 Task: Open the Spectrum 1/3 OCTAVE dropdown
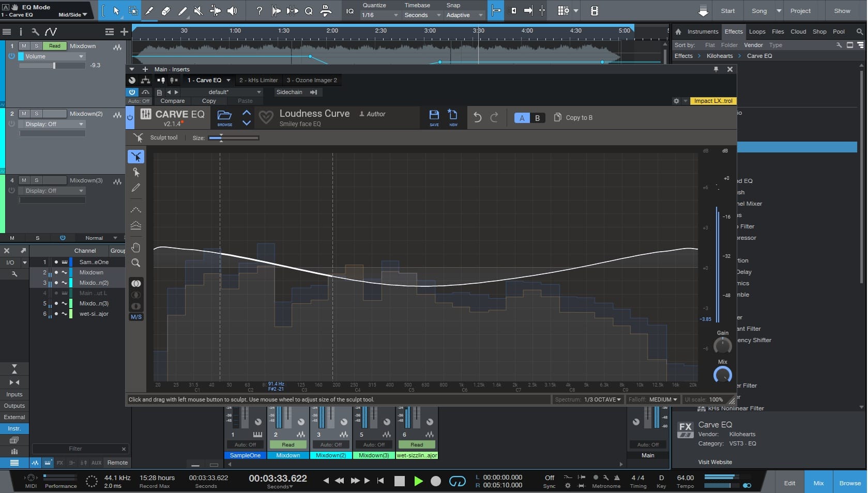[602, 399]
